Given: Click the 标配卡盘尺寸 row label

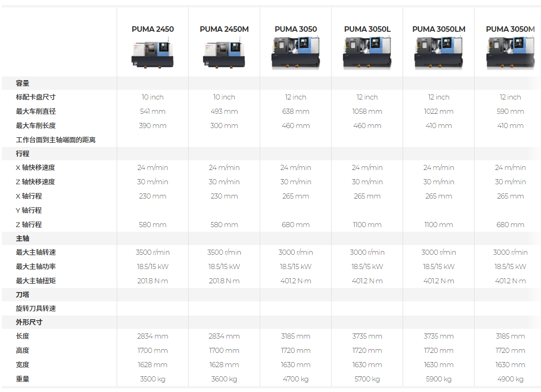Looking at the screenshot, I should click(x=36, y=97).
